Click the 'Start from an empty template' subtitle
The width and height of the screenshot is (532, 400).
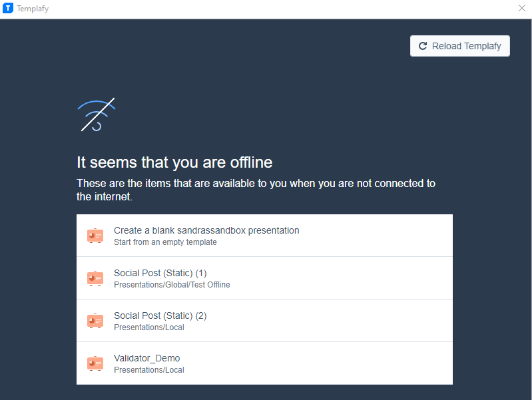point(165,242)
